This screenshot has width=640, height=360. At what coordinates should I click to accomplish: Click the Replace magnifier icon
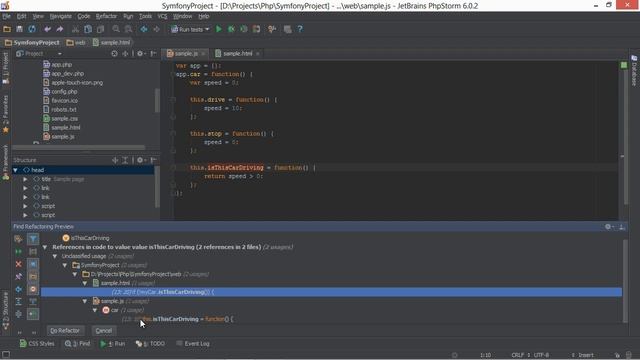pyautogui.click(x=129, y=29)
